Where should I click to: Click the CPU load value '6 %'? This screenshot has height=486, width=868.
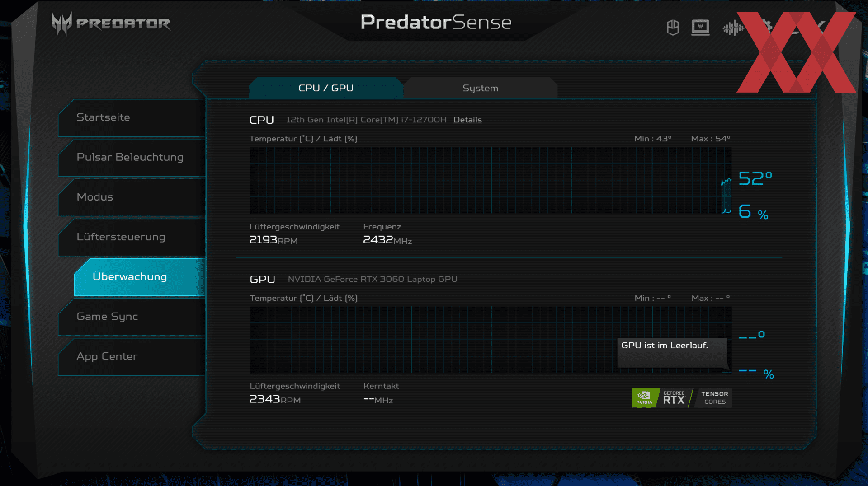coord(753,212)
